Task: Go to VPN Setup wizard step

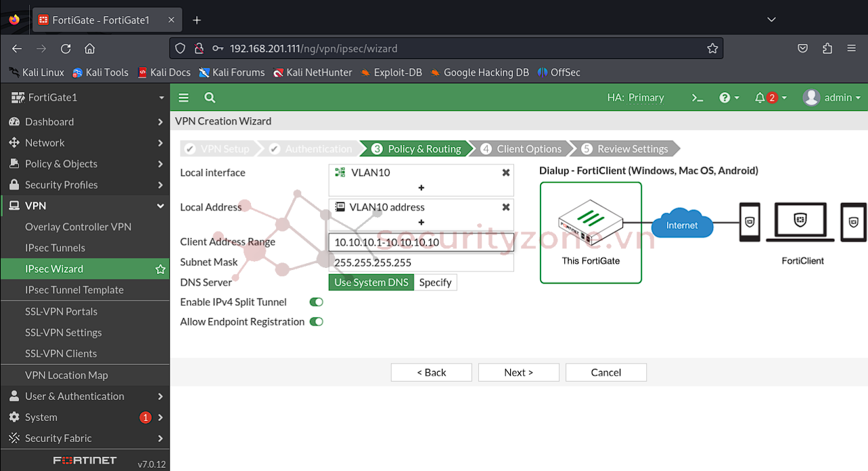Action: coord(219,149)
